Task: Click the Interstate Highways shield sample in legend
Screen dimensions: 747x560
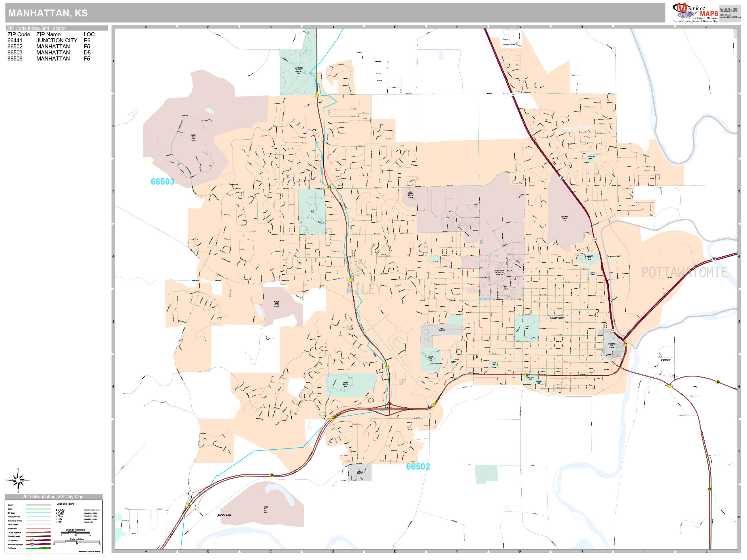Action: 33,544
